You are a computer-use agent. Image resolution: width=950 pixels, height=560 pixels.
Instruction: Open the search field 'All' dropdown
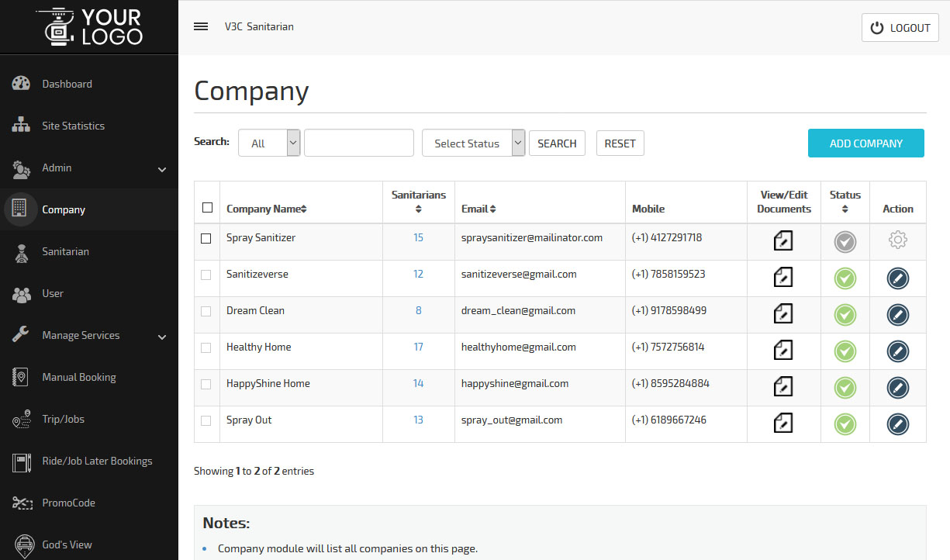pyautogui.click(x=269, y=143)
